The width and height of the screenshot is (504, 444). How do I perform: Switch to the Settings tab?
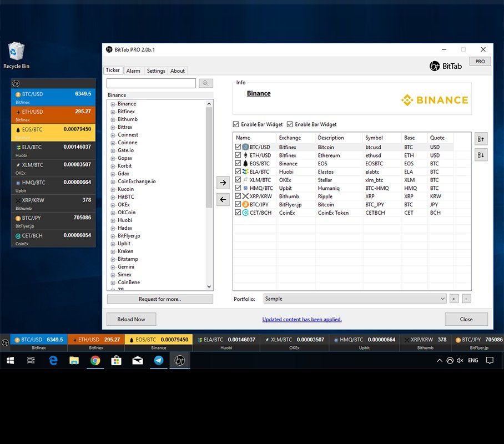155,70
